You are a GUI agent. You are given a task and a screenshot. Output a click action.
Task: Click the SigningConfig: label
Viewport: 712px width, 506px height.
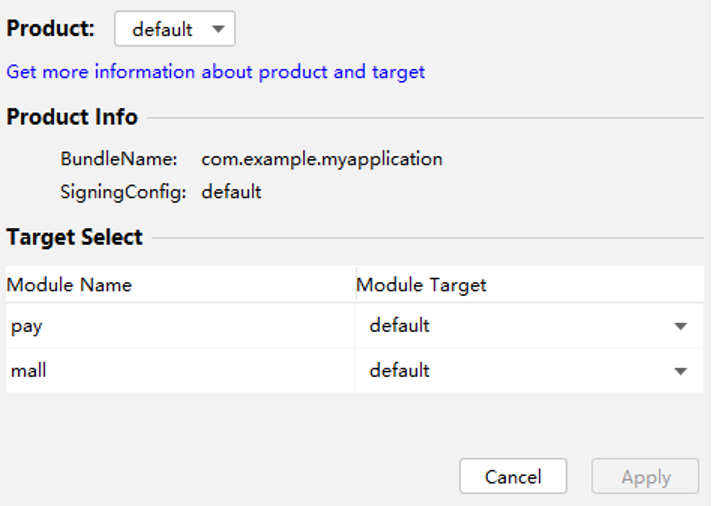(x=124, y=192)
